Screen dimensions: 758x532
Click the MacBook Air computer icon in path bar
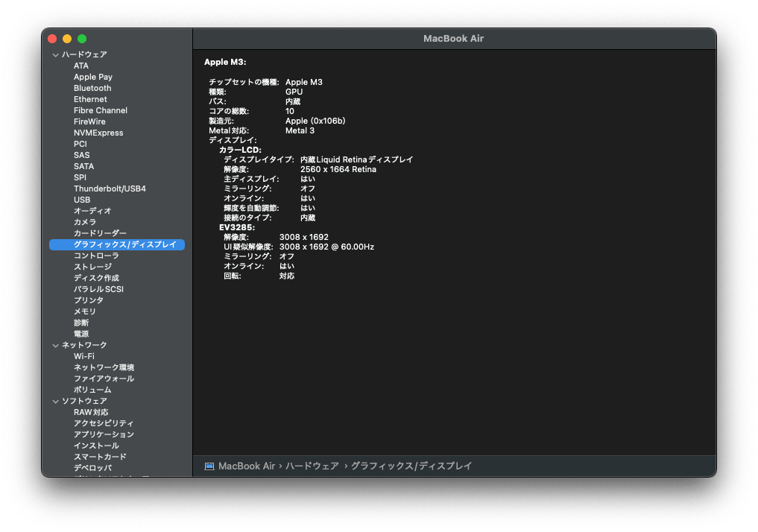(209, 466)
